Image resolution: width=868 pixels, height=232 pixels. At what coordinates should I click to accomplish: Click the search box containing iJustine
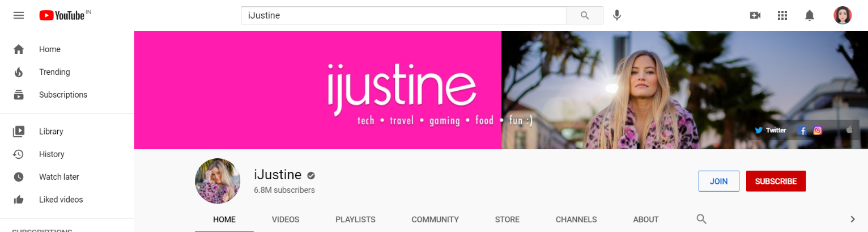404,15
